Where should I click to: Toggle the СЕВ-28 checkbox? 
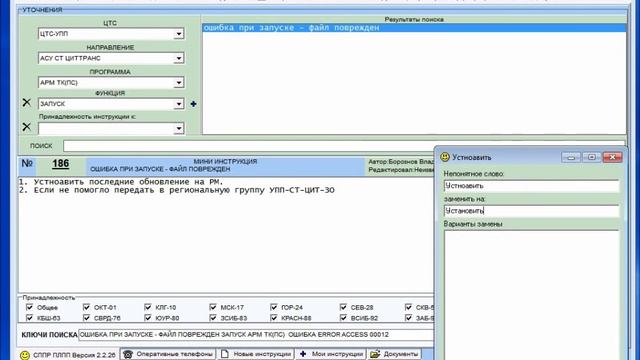pos(343,307)
